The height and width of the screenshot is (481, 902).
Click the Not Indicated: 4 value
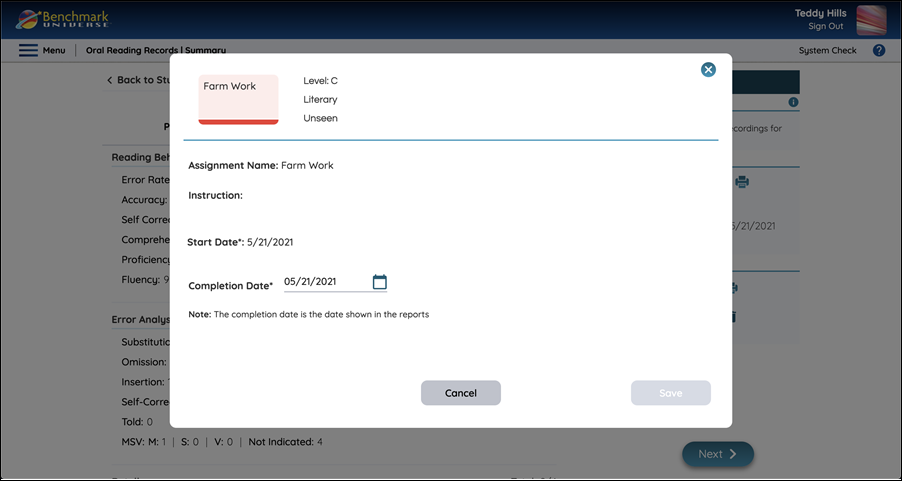tap(285, 442)
